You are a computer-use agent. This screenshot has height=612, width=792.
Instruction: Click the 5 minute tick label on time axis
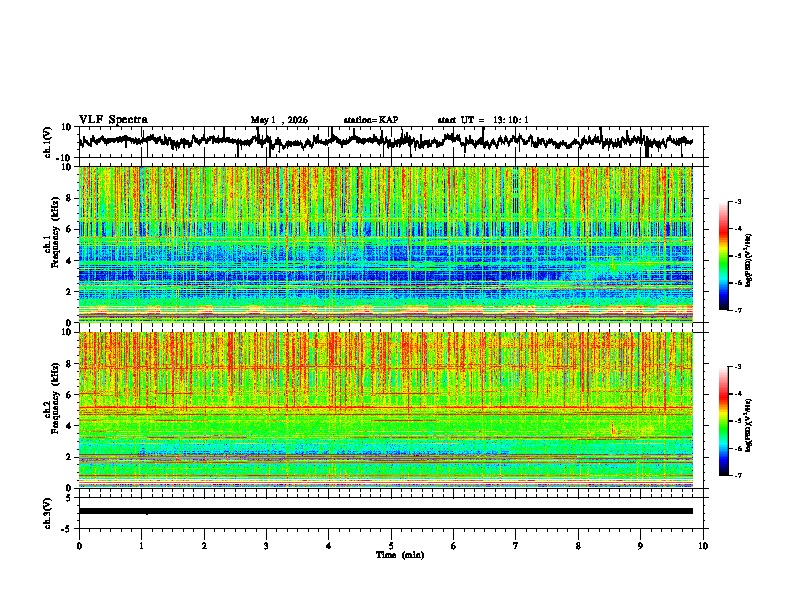[x=391, y=546]
